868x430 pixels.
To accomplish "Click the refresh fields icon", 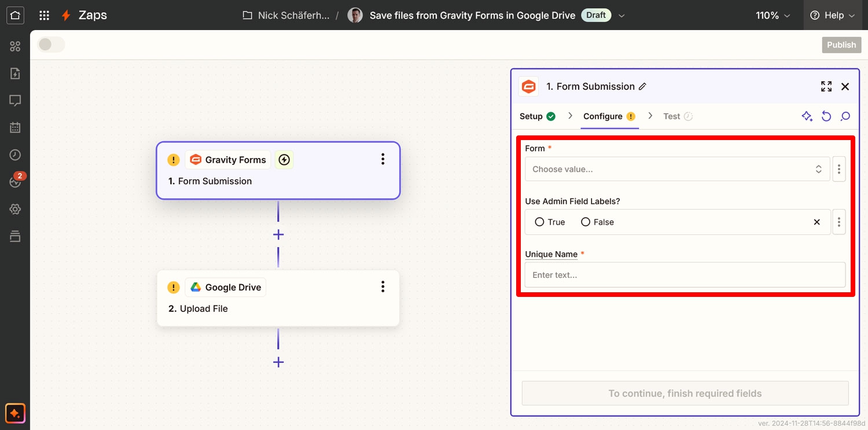I will pyautogui.click(x=826, y=116).
